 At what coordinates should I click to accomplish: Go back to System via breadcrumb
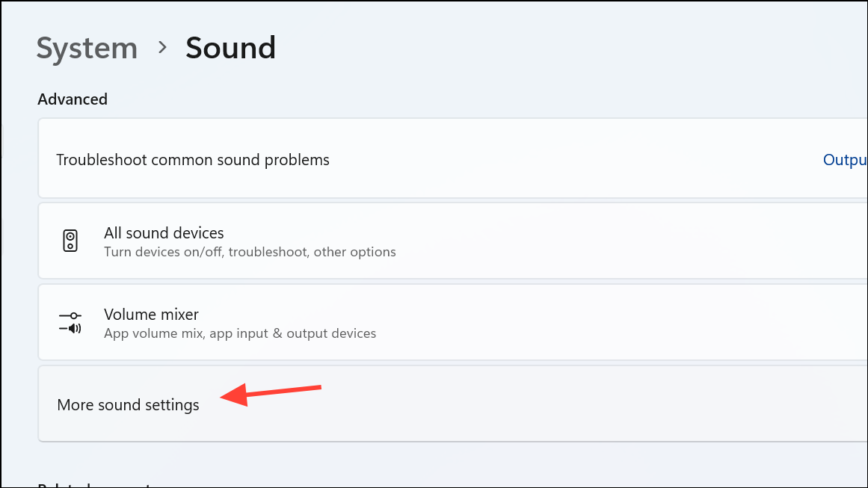click(x=87, y=48)
